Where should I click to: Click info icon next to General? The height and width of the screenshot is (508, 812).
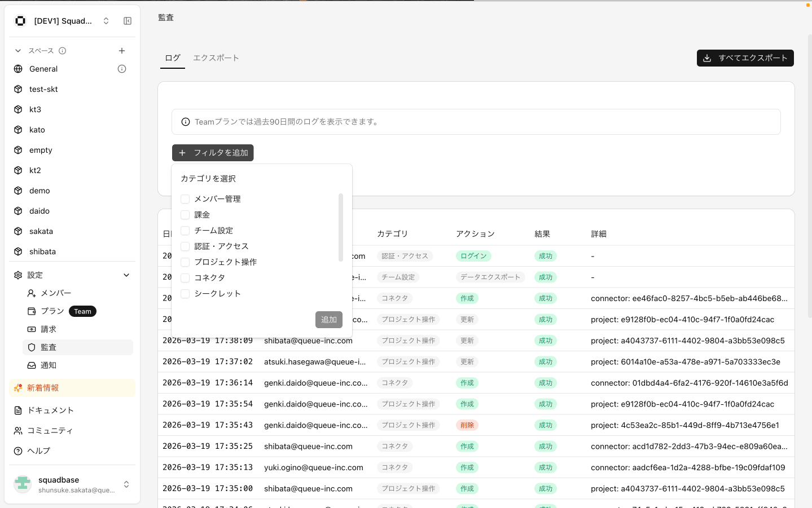[122, 69]
